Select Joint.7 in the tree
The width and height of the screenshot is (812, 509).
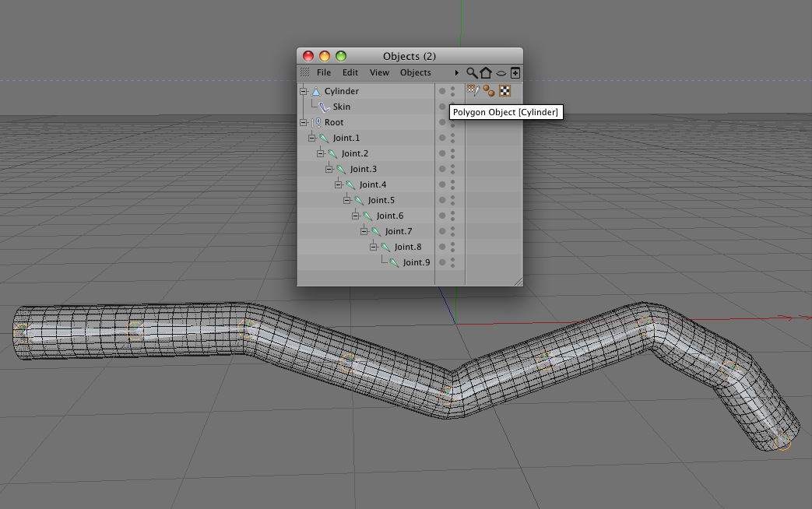(399, 231)
